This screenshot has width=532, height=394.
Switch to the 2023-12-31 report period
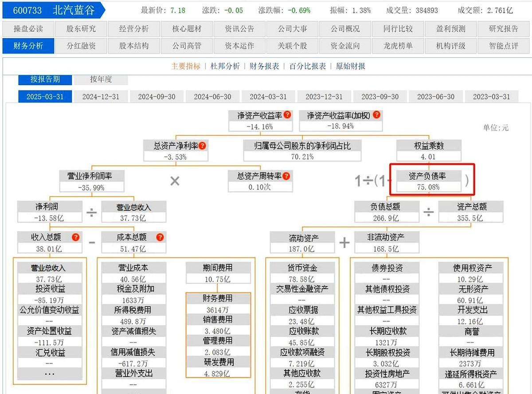tap(324, 97)
